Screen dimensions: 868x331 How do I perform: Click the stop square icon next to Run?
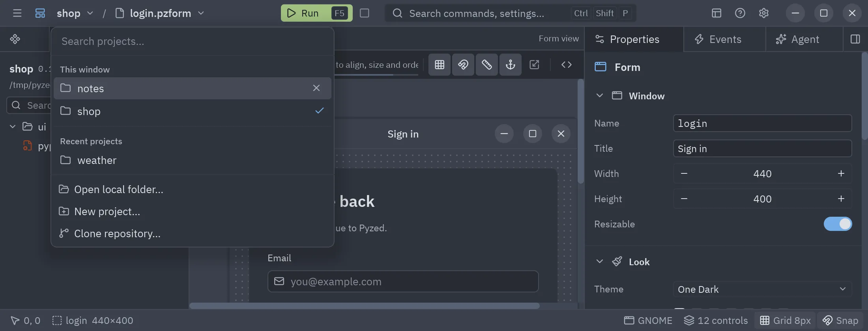[x=365, y=13]
